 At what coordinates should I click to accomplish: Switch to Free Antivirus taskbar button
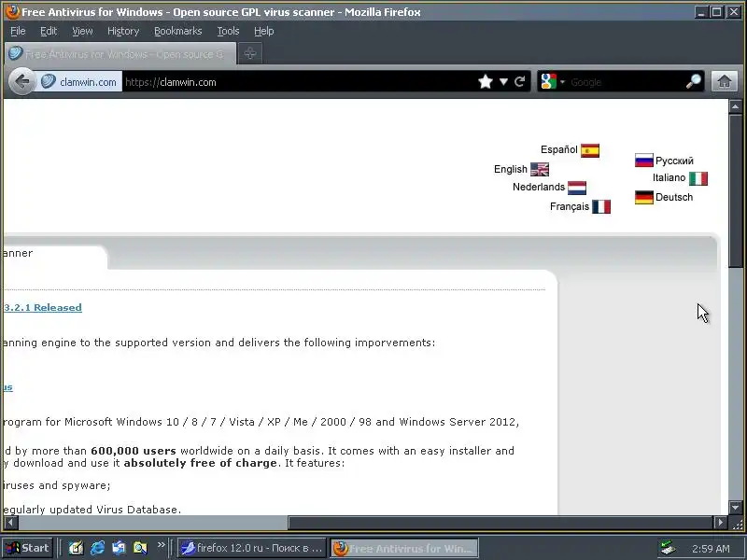[x=404, y=548]
